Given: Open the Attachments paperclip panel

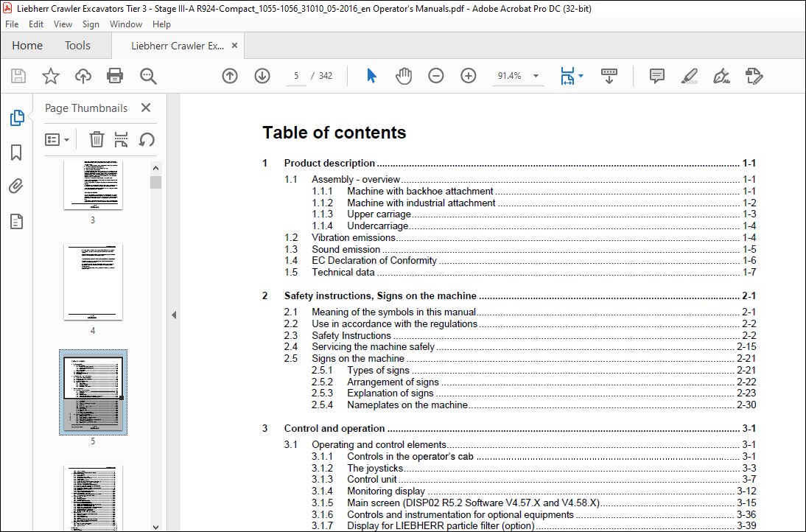Looking at the screenshot, I should coord(16,186).
